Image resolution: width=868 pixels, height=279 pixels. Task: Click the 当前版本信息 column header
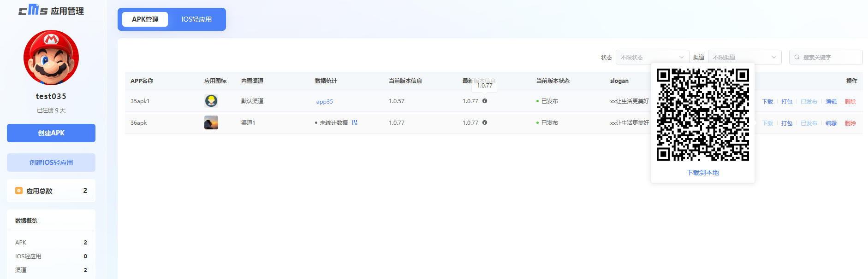(405, 81)
